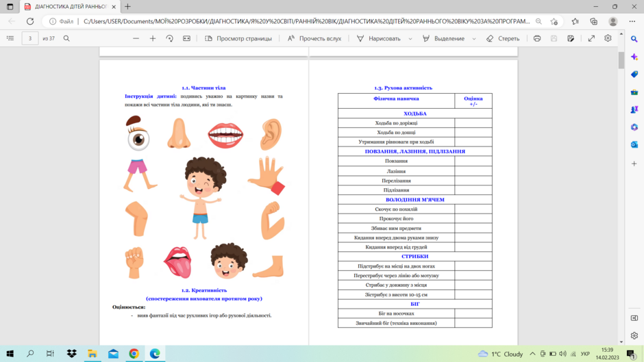This screenshot has width=644, height=362.
Task: Open the Discover sparkle sidebar icon
Action: point(634,57)
